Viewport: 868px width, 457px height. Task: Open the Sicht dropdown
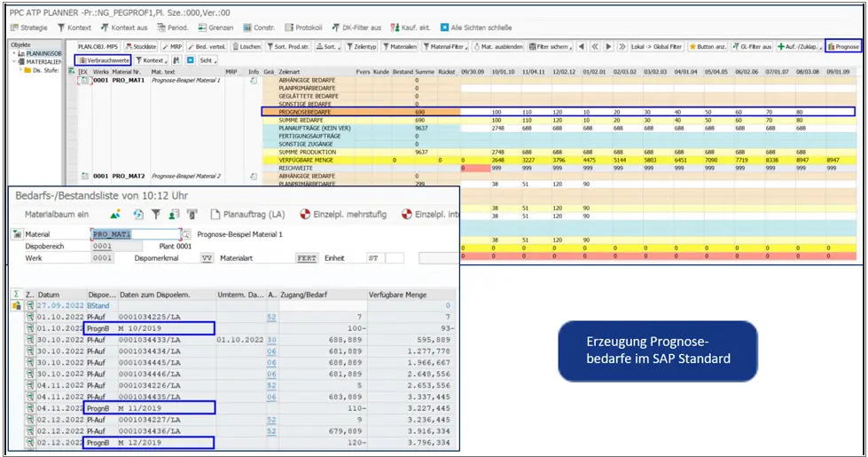[207, 59]
